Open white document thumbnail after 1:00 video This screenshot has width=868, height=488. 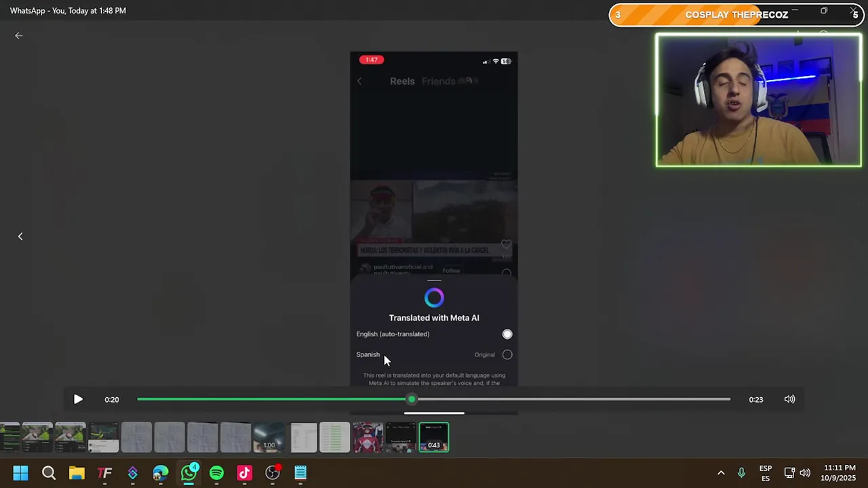(303, 437)
